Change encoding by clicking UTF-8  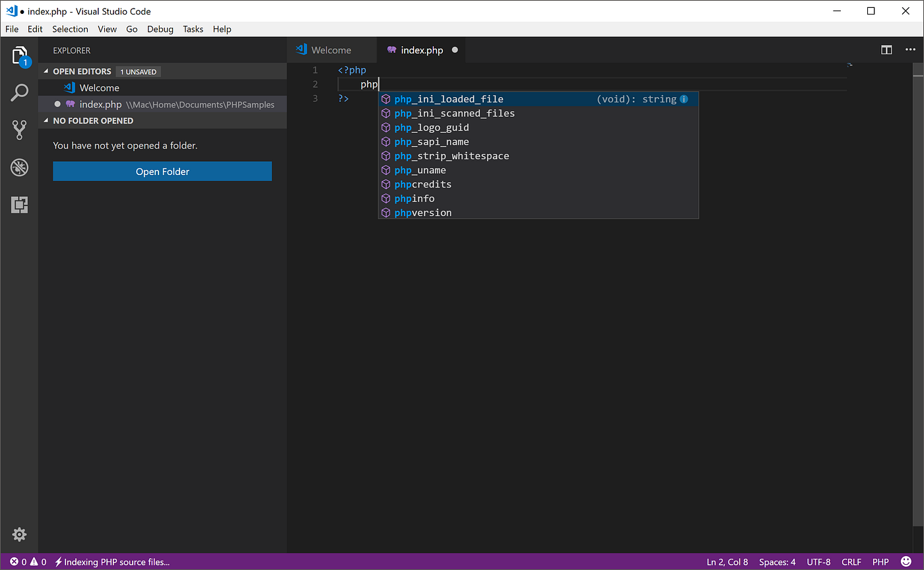(x=818, y=561)
